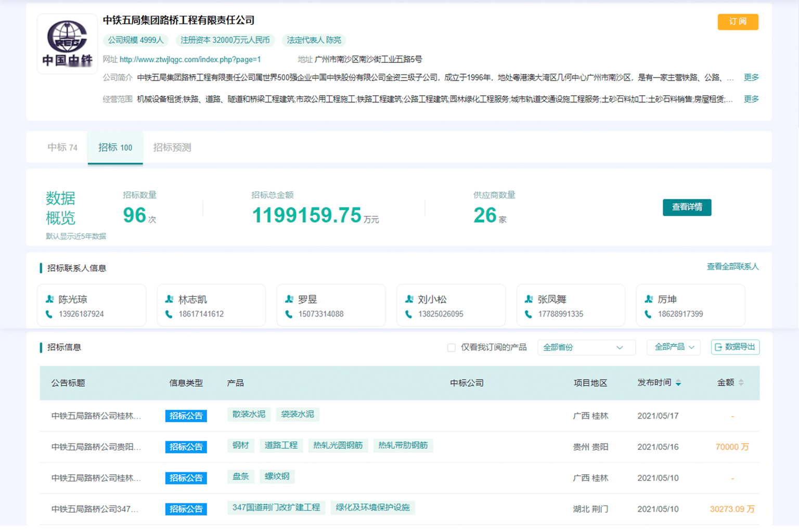The image size is (799, 532).
Task: Open announcement 中铁五局路桥公司347
Action: pyautogui.click(x=95, y=509)
